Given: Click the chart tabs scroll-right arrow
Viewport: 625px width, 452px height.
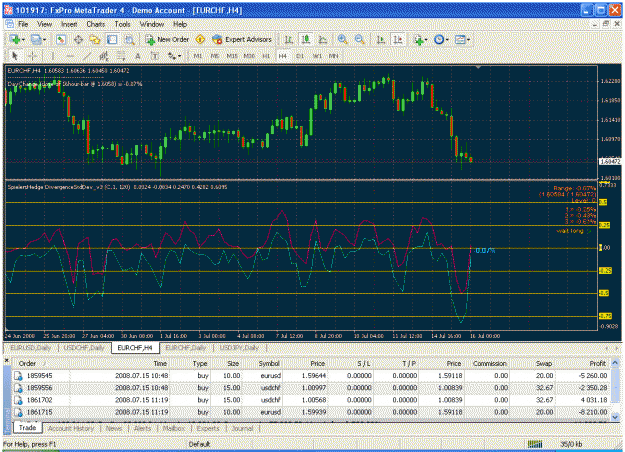Looking at the screenshot, I should tap(616, 348).
